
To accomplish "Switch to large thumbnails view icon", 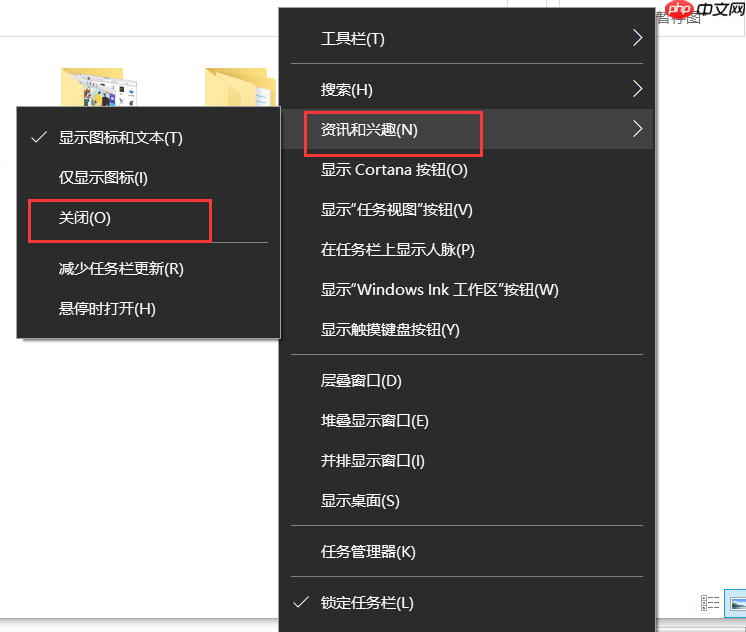I will point(736,603).
